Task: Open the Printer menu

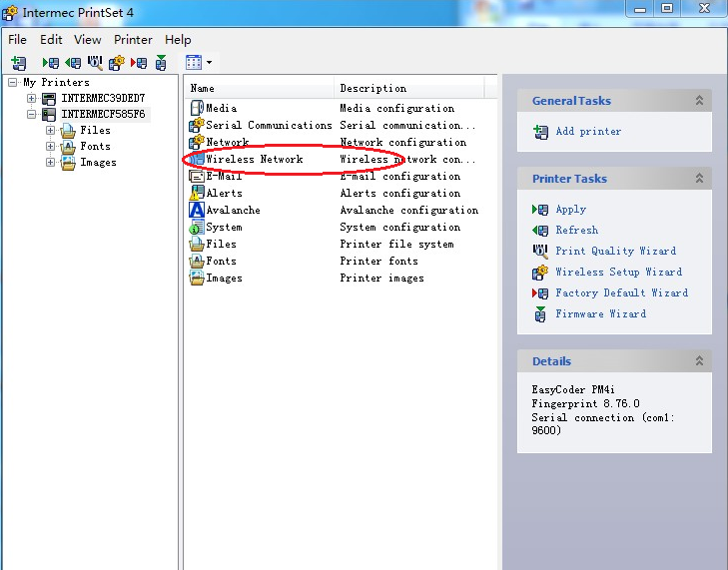Action: (x=133, y=40)
